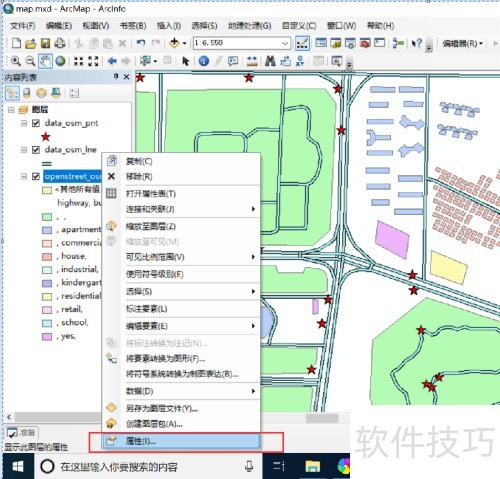Uncheck the data_osm_pnt layer checkbox

tap(36, 123)
